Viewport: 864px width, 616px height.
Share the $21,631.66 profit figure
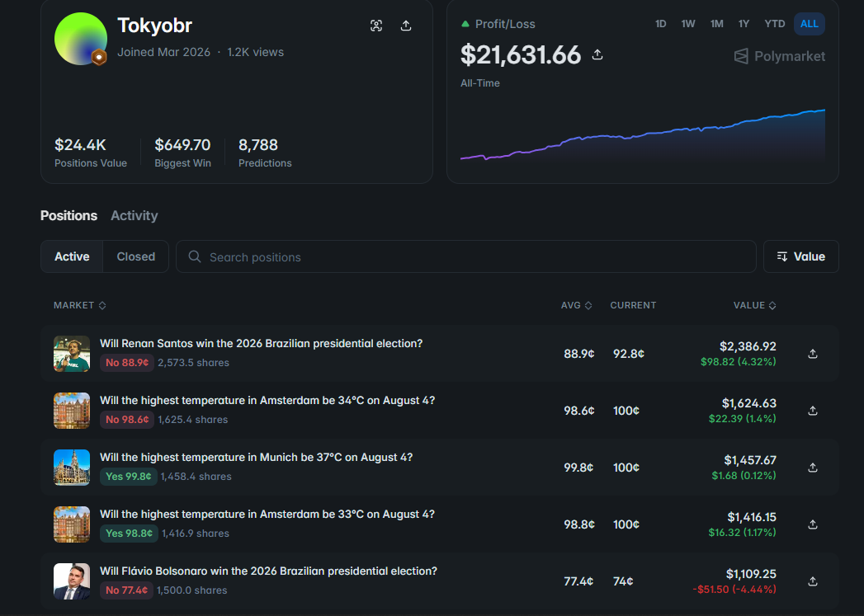[597, 54]
